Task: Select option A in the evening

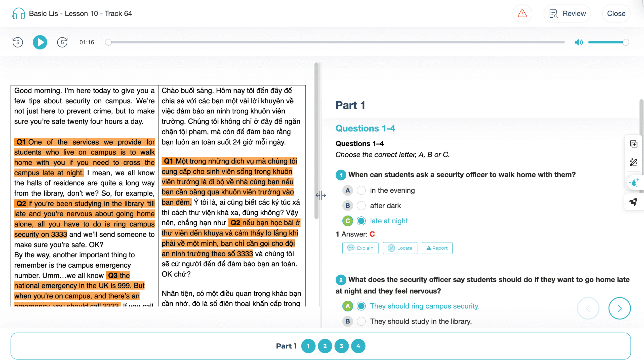Action: coord(361,190)
